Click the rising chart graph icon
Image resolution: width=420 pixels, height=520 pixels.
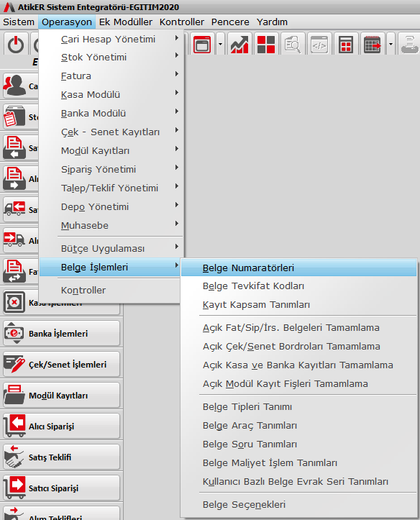(239, 44)
